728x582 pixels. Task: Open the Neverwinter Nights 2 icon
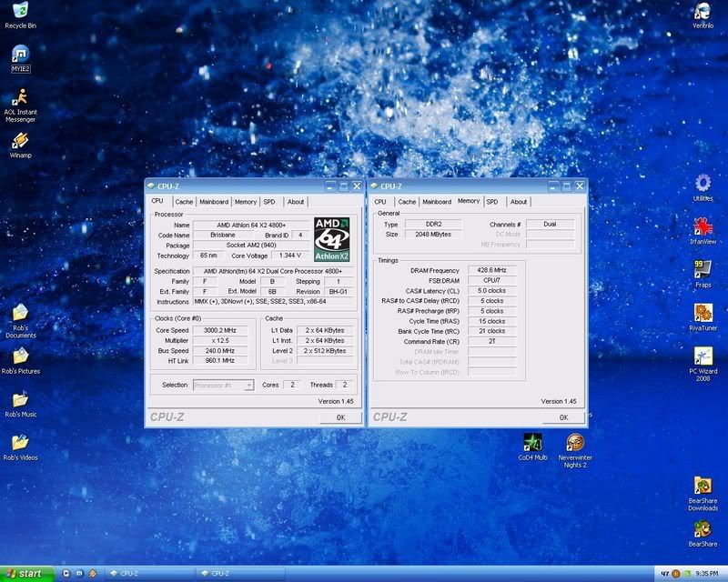[575, 442]
